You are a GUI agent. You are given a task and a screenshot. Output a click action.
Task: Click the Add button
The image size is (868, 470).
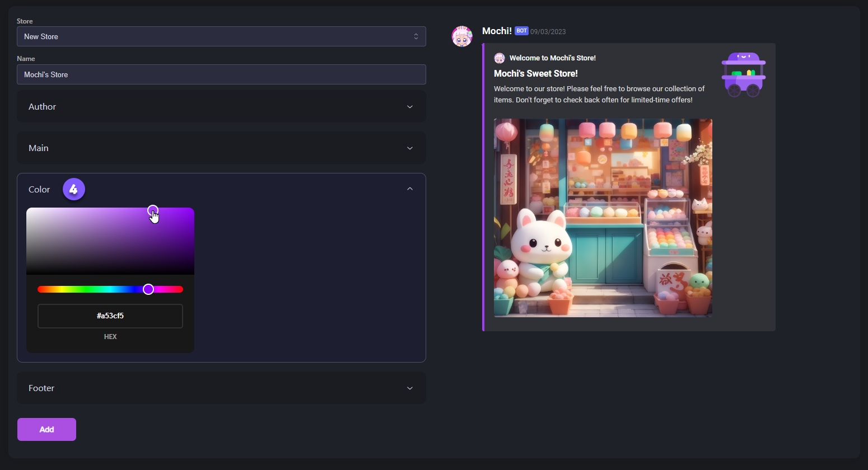(46, 429)
